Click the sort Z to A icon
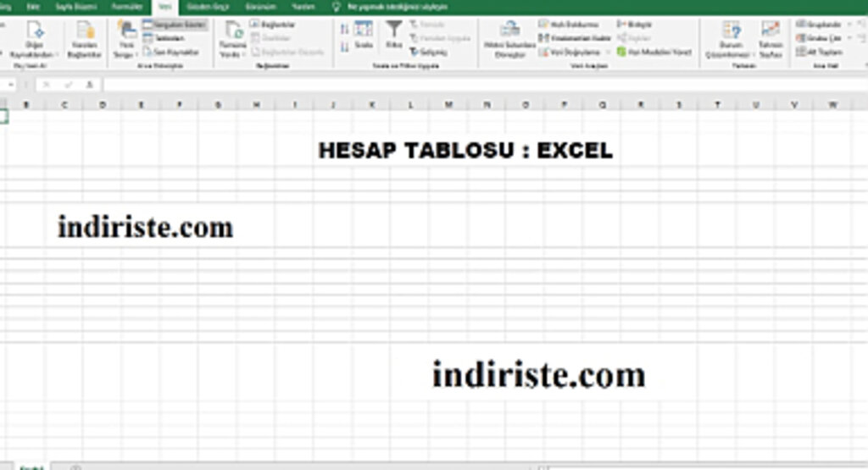 345,47
